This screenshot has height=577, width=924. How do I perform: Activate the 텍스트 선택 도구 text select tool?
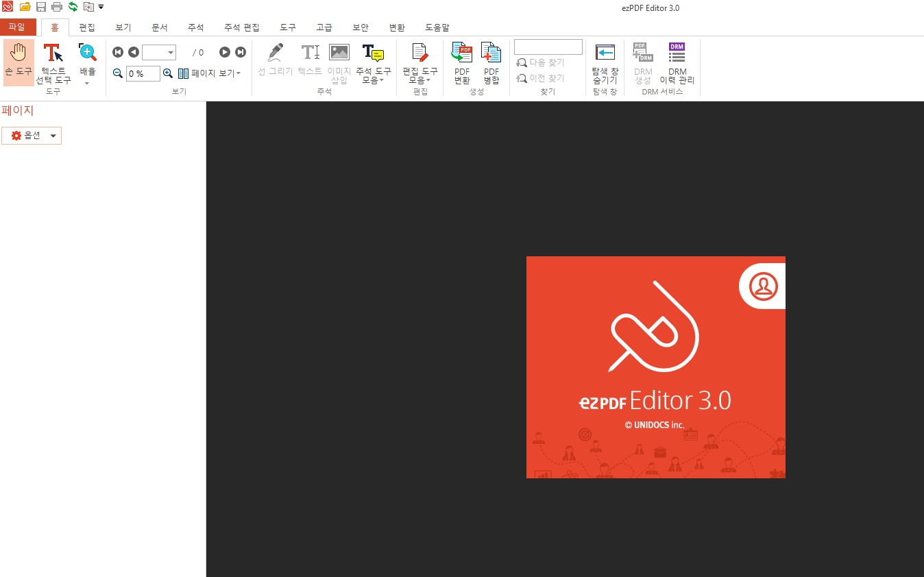point(53,62)
